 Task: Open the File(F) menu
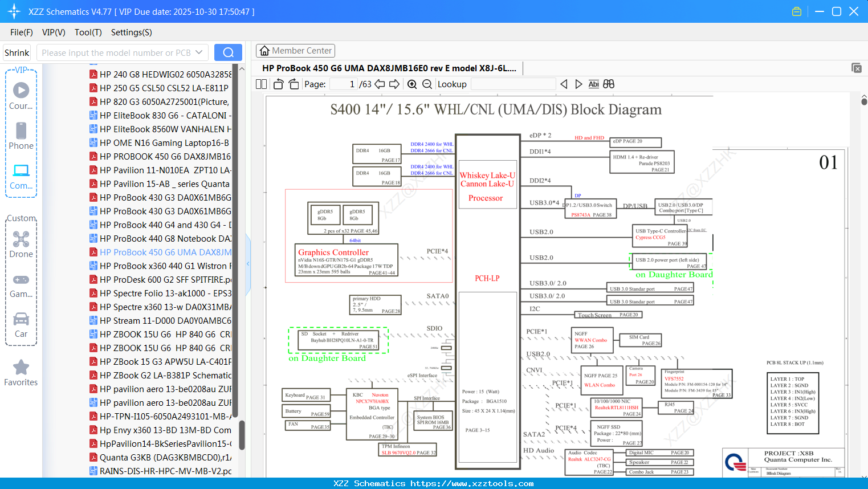point(22,32)
